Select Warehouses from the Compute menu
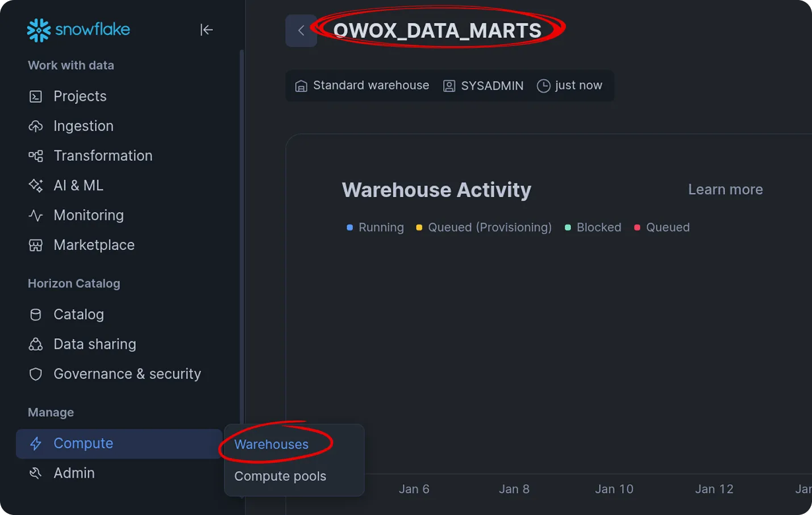Image resolution: width=812 pixels, height=515 pixels. tap(271, 444)
